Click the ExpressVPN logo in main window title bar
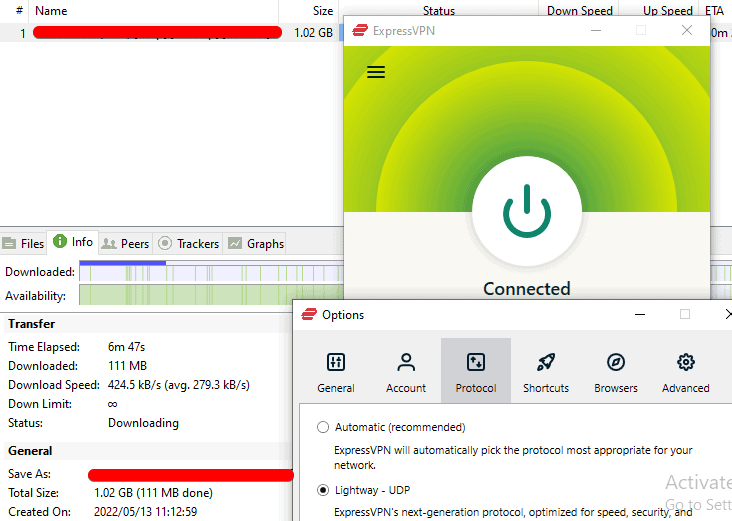This screenshot has height=521, width=732. point(360,31)
